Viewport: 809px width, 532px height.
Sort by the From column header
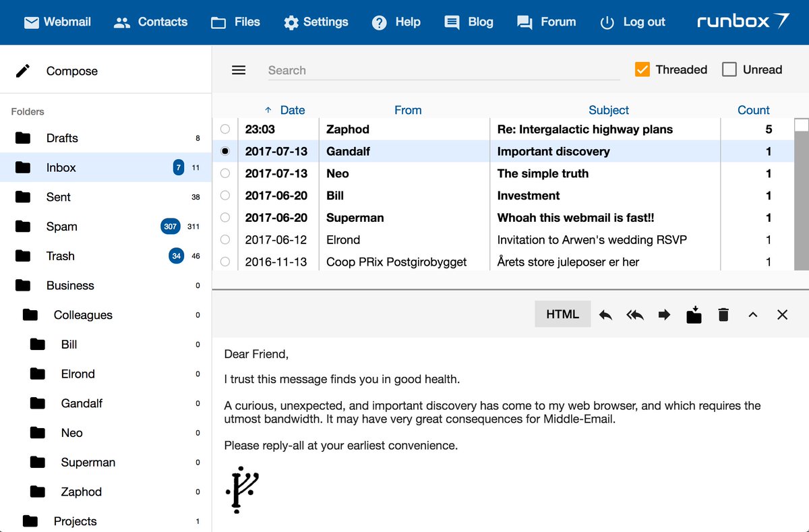[408, 110]
